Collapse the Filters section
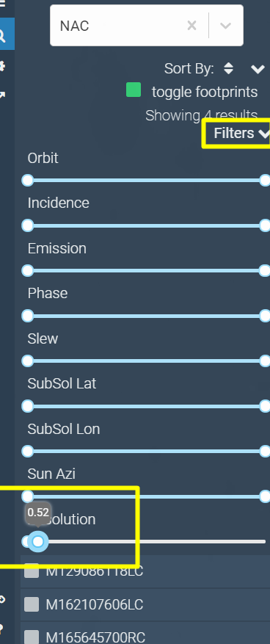This screenshot has width=270, height=644. (241, 133)
